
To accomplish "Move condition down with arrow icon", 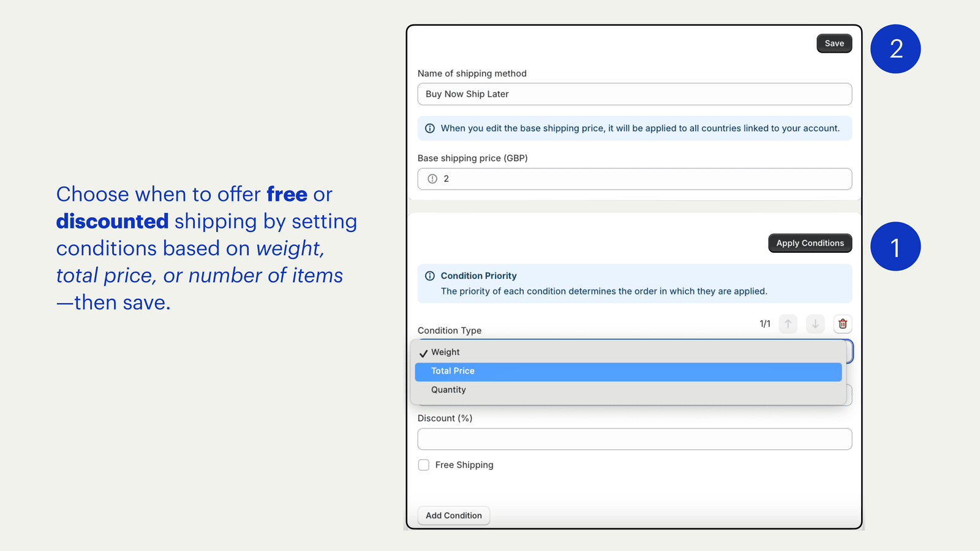I will tap(815, 324).
